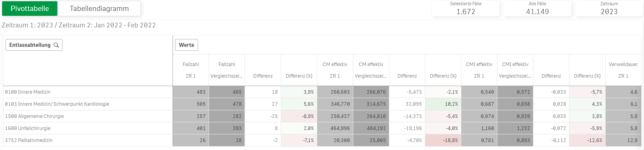644x150 pixels.
Task: Click the Zeitraum 2023 KPI tile
Action: point(609,8)
